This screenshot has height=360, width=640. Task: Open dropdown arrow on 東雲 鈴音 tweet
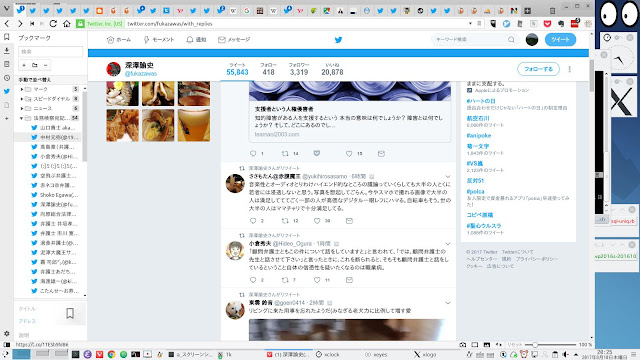tap(448, 303)
